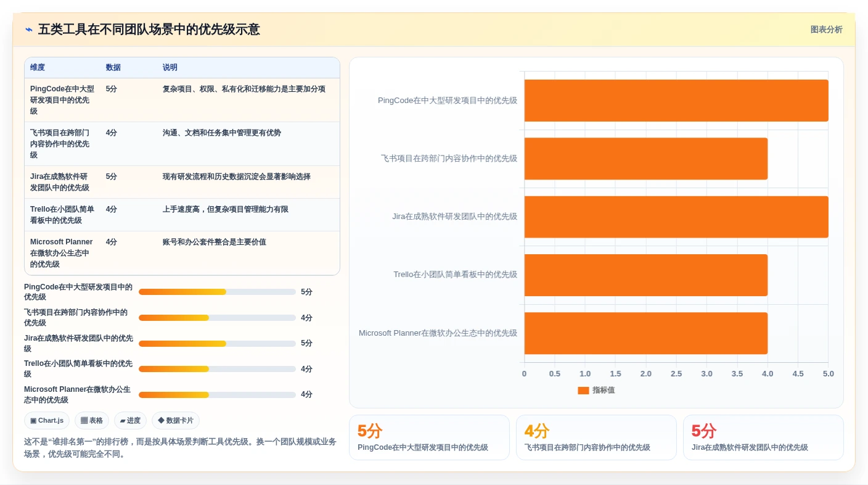Click chart axis label Trello在小团队简单看板中的优先级
Viewport: 868px width, 485px height.
point(456,275)
